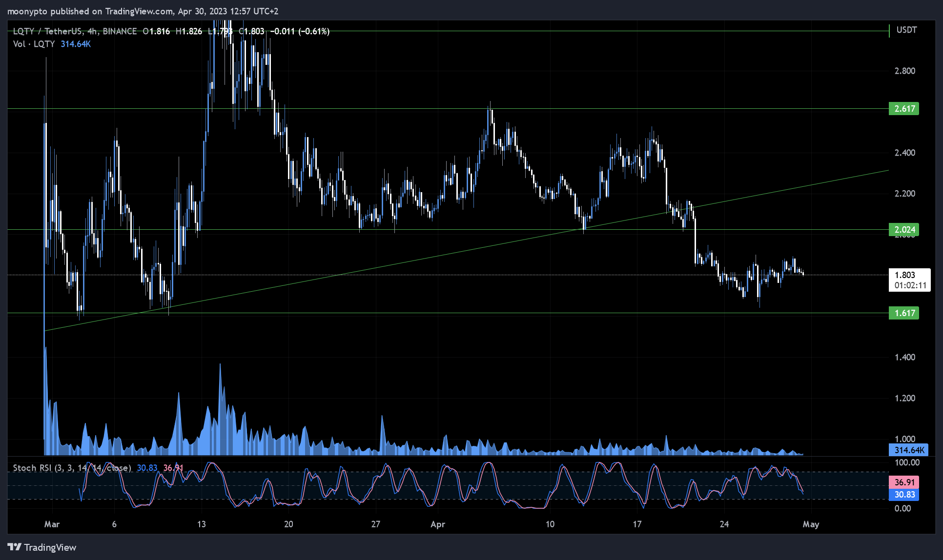The height and width of the screenshot is (560, 943).
Task: Click the 1.400 price axis tick
Action: pyautogui.click(x=904, y=358)
